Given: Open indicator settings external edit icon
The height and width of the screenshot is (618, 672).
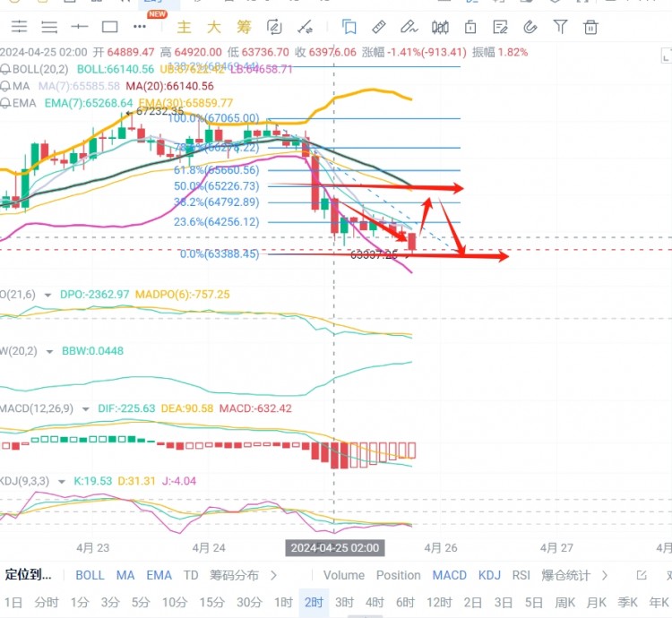Looking at the screenshot, I should coord(642,575).
